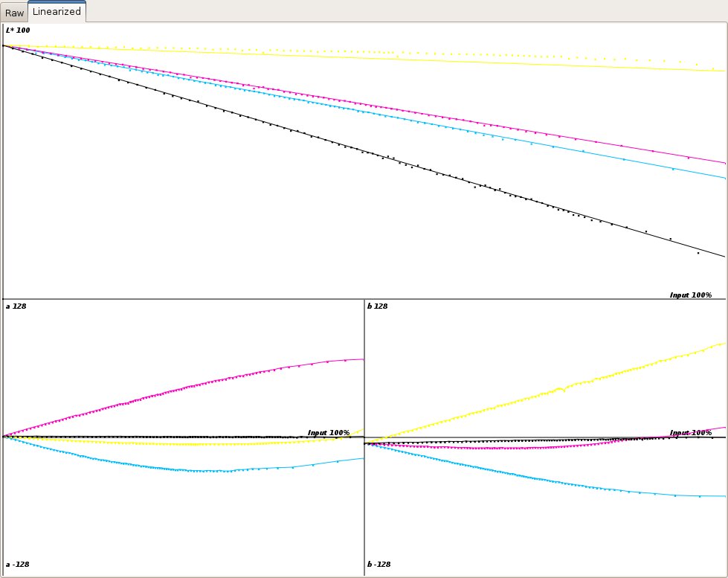
Task: Click the Input 100% label in the L* chart
Action: click(x=690, y=294)
